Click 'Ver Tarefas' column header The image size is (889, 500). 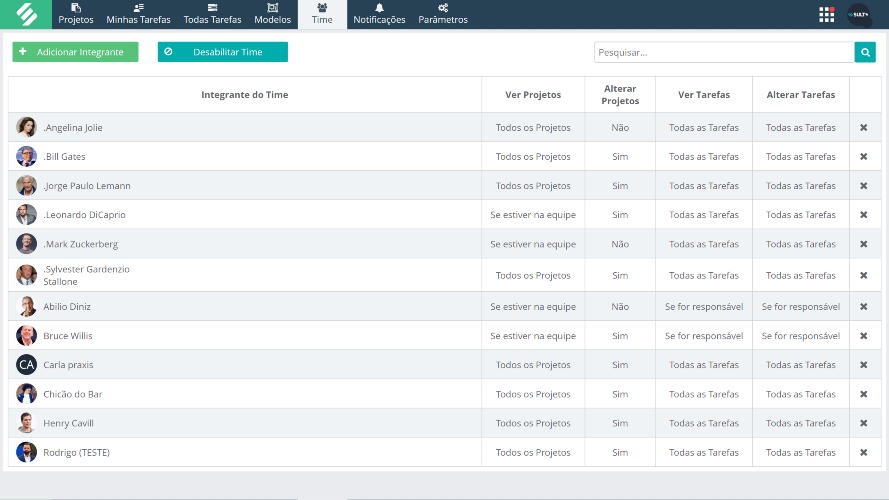coord(704,95)
